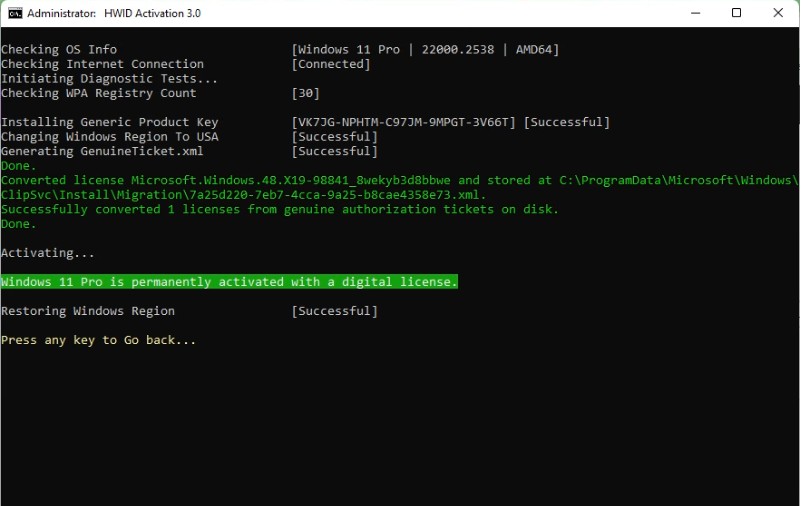Select the window title 'HWID Activation 3.0'
The height and width of the screenshot is (506, 801).
pos(152,13)
